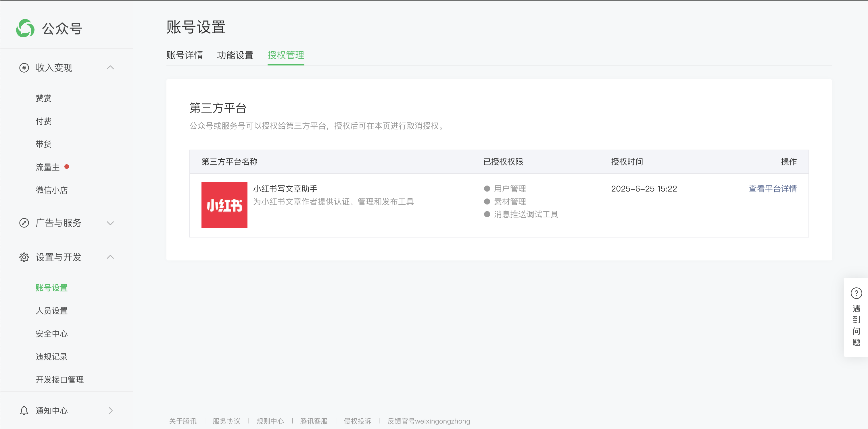Click the gear icon beside 设置与开发
The width and height of the screenshot is (868, 429).
[24, 257]
